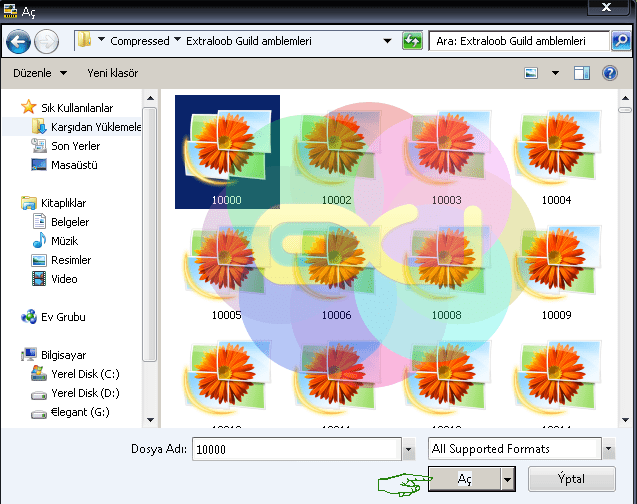This screenshot has height=504, width=637.
Task: Cancel the dialog with Ýptal
Action: 571,479
